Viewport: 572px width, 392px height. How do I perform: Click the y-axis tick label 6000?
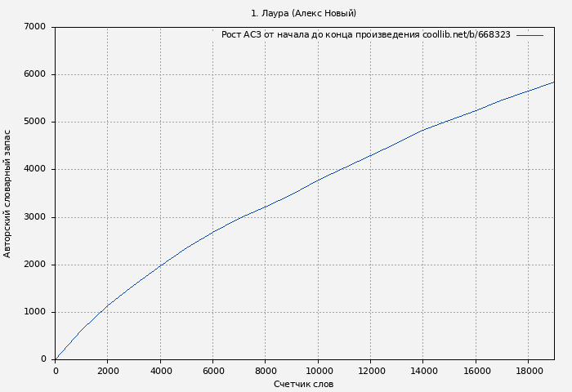[x=35, y=74]
